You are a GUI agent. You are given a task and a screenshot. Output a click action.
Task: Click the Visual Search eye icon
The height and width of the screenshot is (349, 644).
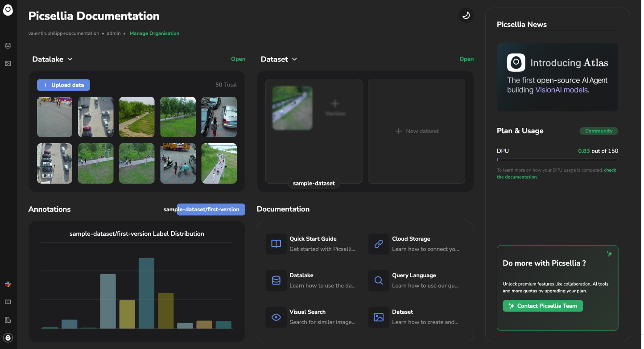[276, 317]
